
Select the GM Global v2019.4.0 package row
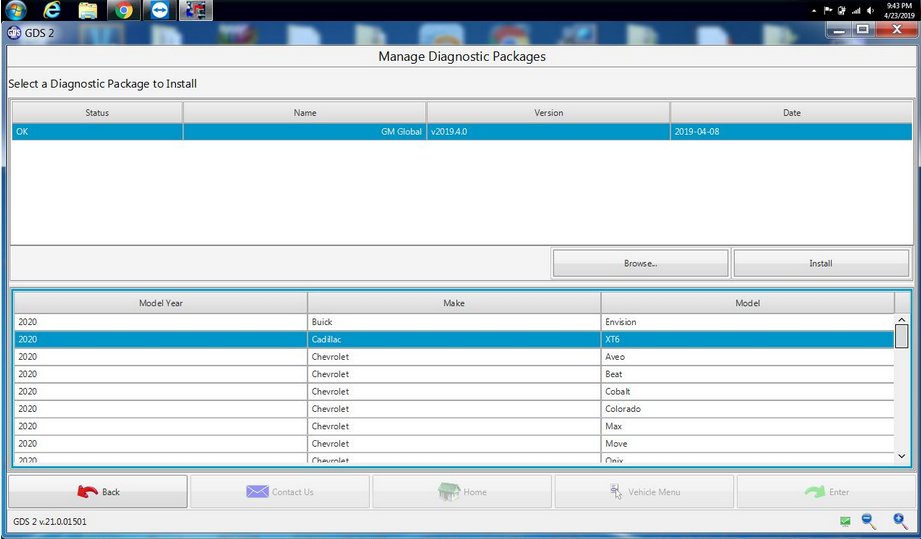click(x=460, y=132)
